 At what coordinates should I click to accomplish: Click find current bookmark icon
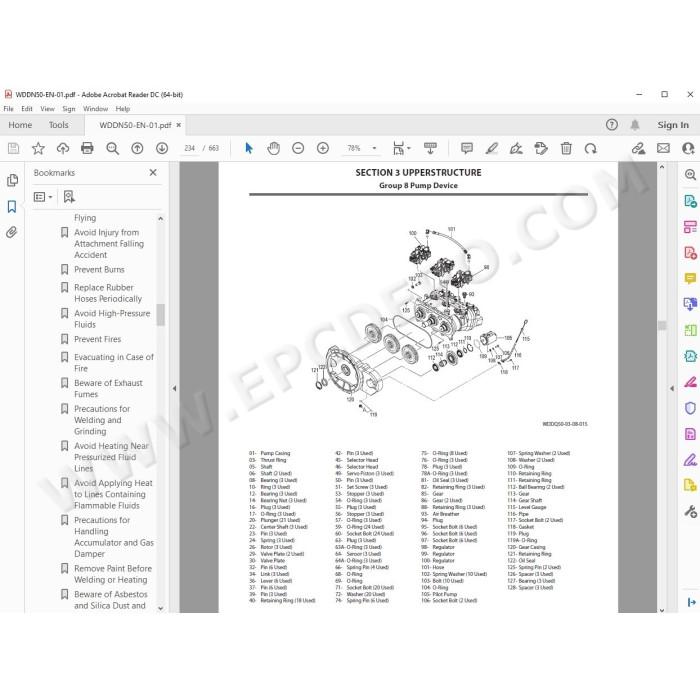(69, 197)
